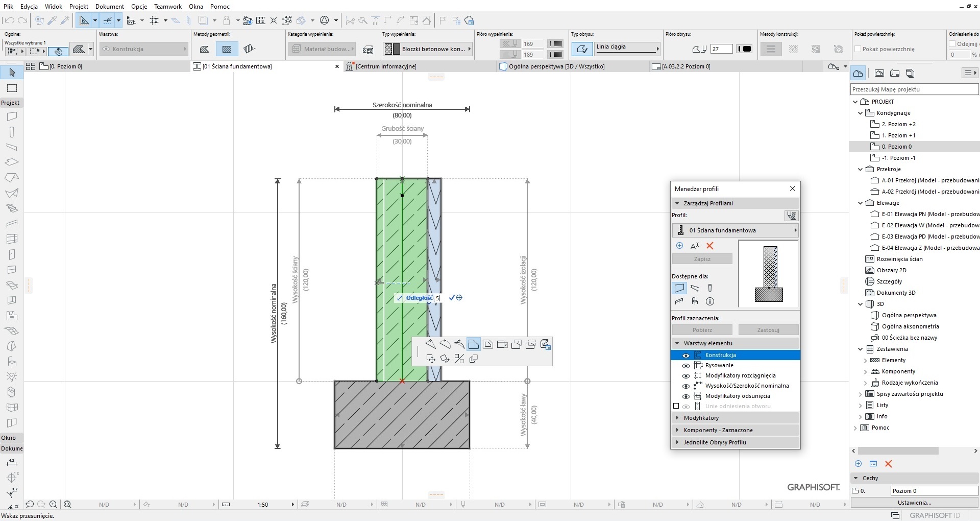Click the Teamwork cloud icon in toolbar
Viewport: 980px width, 521px height.
pyautogui.click(x=470, y=20)
